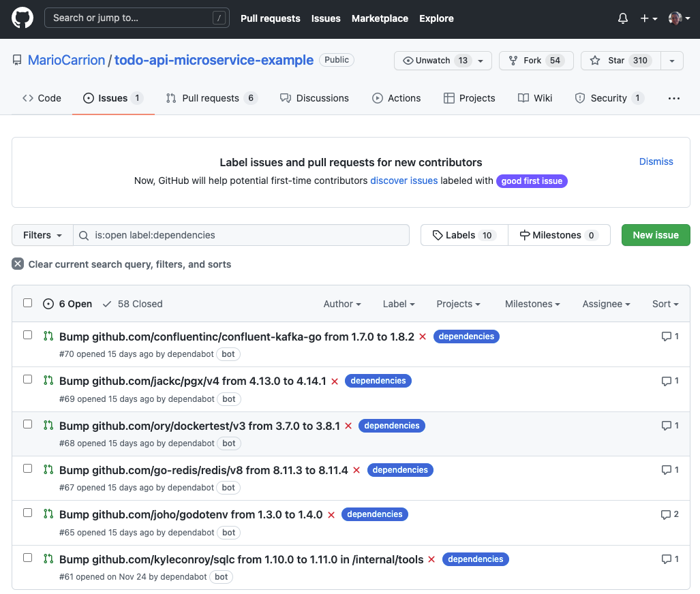Click failed check X on ory/dockertest PR
The image size is (700, 594).
point(348,426)
